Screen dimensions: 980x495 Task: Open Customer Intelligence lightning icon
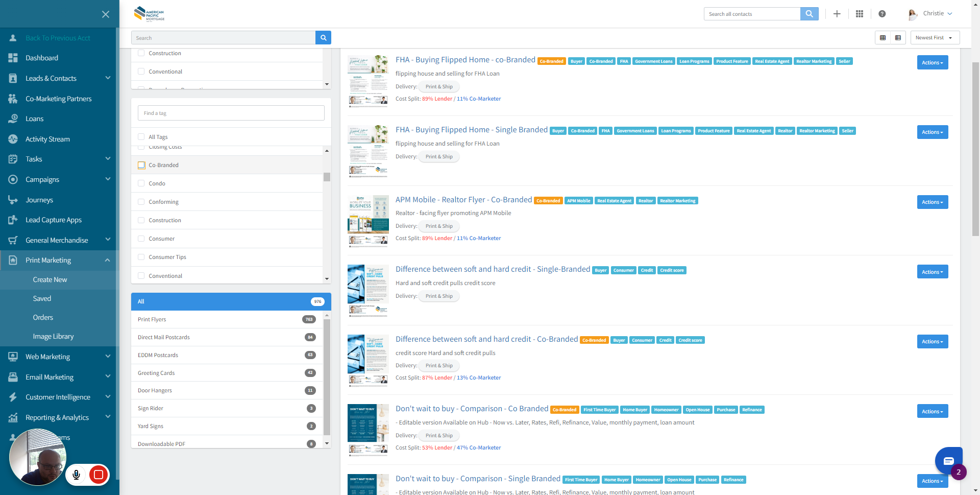pos(13,397)
